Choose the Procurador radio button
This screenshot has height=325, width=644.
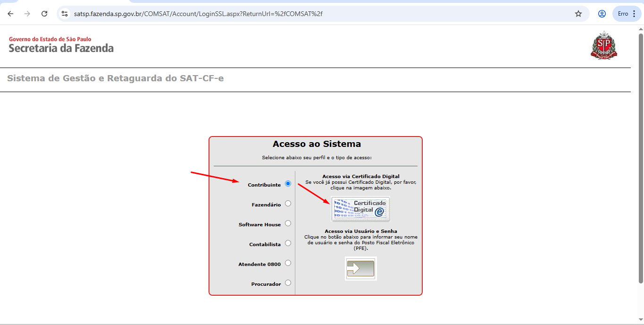[x=288, y=283]
